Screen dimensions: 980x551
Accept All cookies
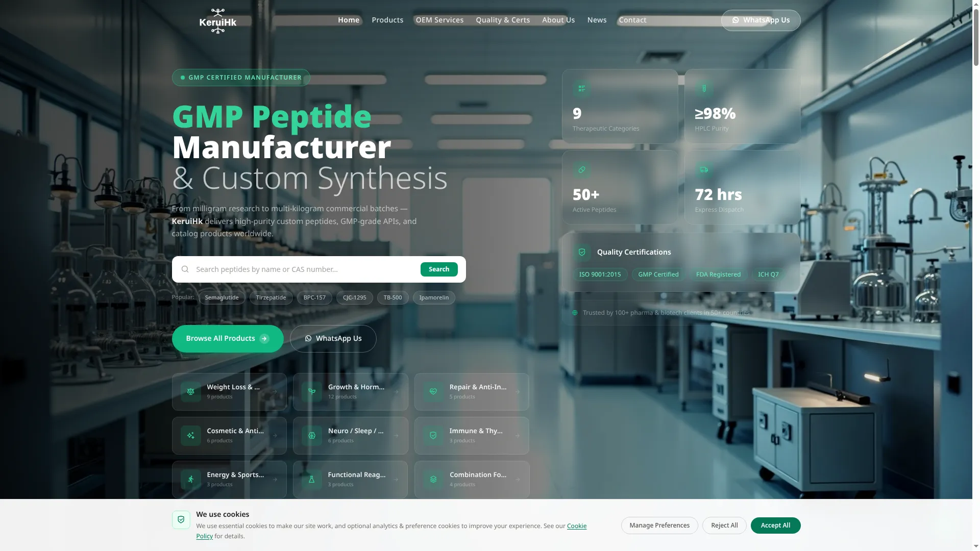pos(775,525)
